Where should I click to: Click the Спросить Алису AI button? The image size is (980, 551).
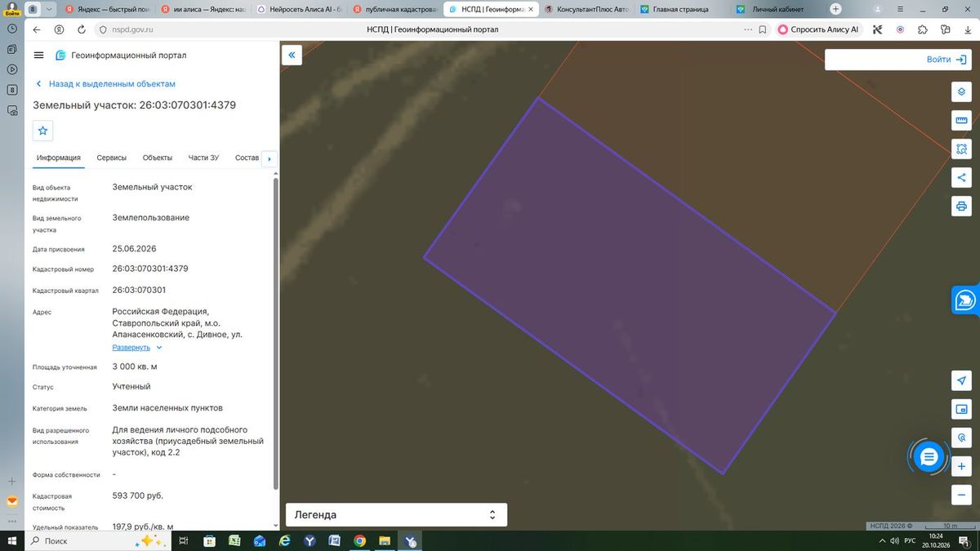click(x=819, y=29)
